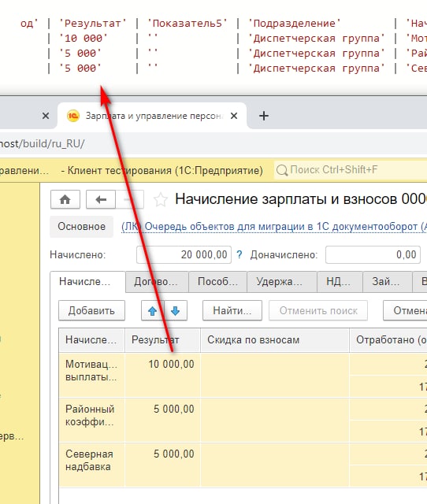Viewport: 427px width, 504px height.
Task: Click the 'Подразделение' header in code table
Action: point(294,24)
